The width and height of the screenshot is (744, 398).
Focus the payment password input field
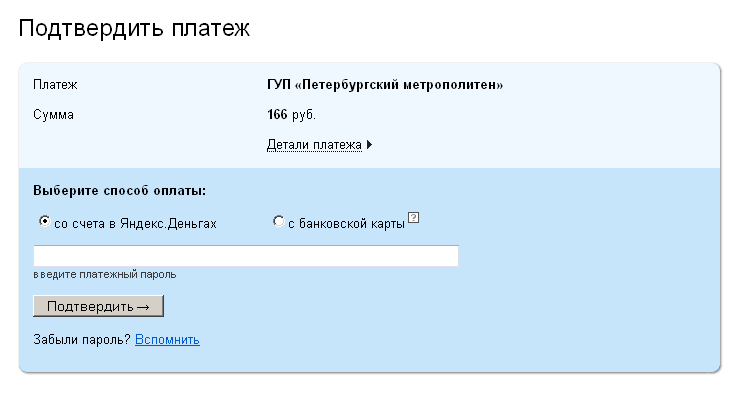(246, 256)
